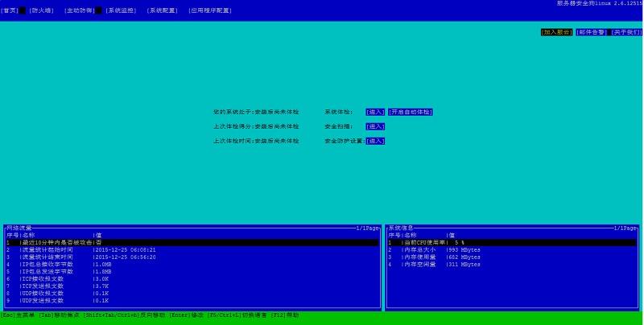Open the 主动防御 menu

coord(80,10)
